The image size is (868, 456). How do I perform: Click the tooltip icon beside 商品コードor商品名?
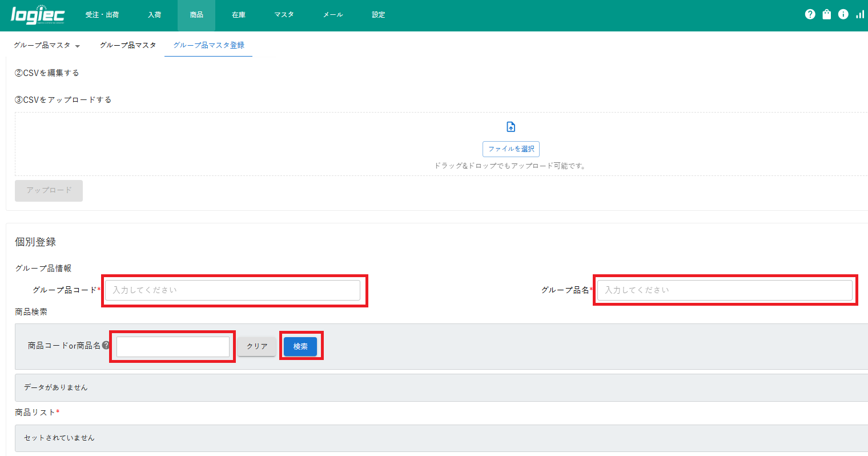(106, 345)
